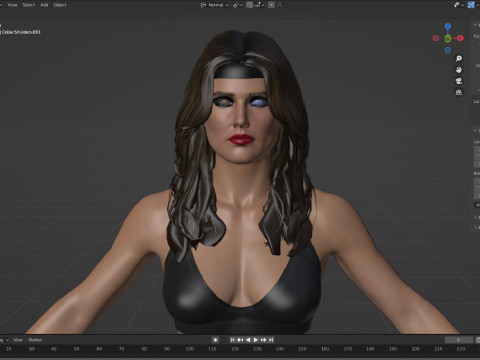Toggle snapping magnet button
The image size is (480, 360).
coord(249,5)
